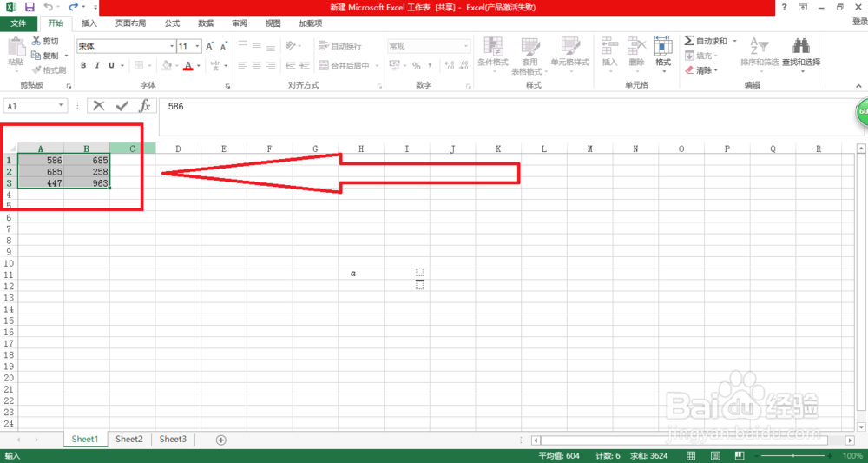This screenshot has width=868, height=463.
Task: Apply red font color A
Action: click(188, 65)
